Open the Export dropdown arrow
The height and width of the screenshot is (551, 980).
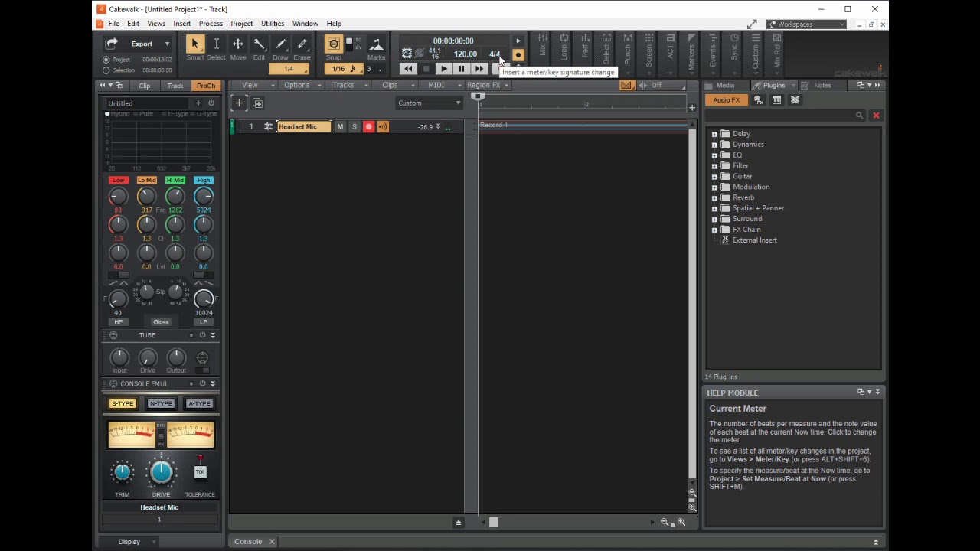point(167,44)
